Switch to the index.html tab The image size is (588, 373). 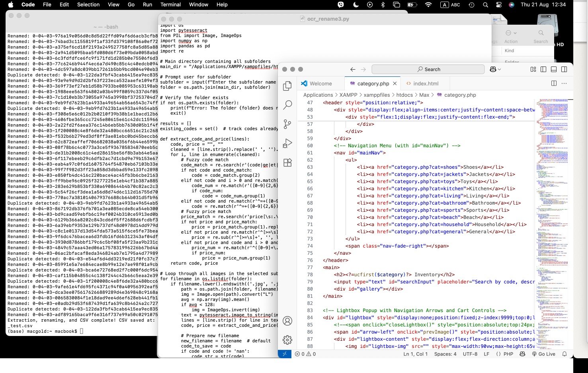click(426, 84)
